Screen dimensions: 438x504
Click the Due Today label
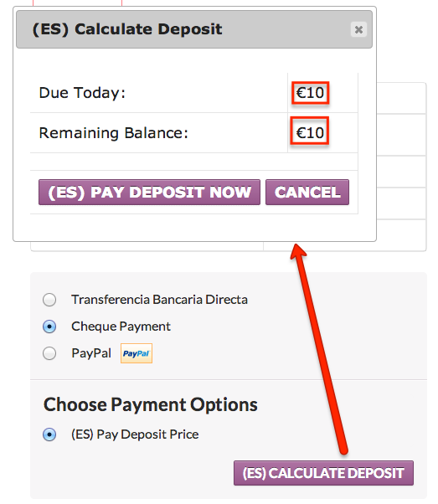82,93
